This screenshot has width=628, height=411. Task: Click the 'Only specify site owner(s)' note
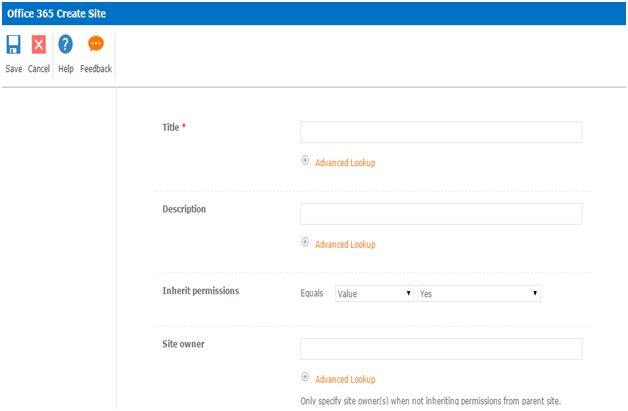[431, 401]
